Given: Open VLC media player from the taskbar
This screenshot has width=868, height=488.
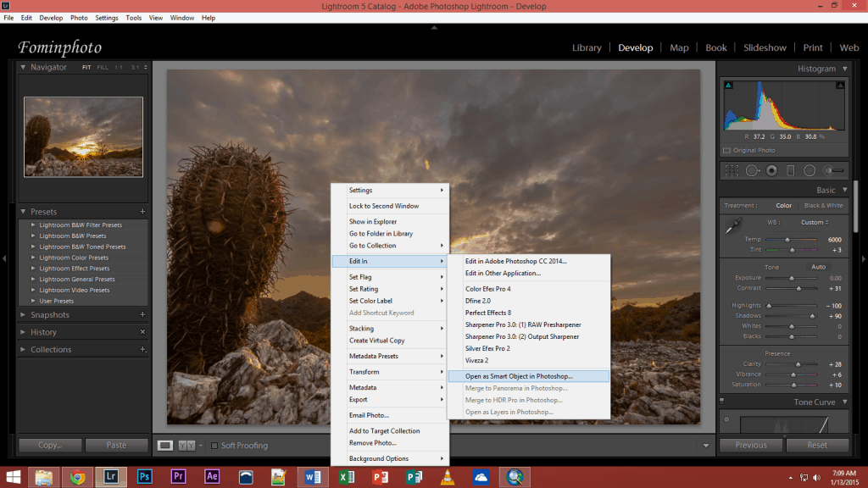Looking at the screenshot, I should coord(448,476).
